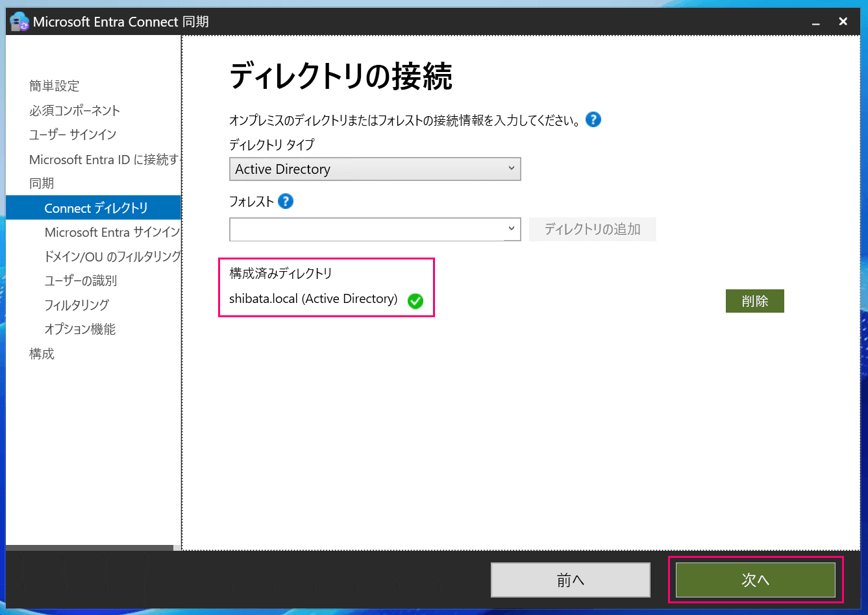Image resolution: width=868 pixels, height=615 pixels.
Task: Click the 前へ button
Action: click(x=571, y=580)
